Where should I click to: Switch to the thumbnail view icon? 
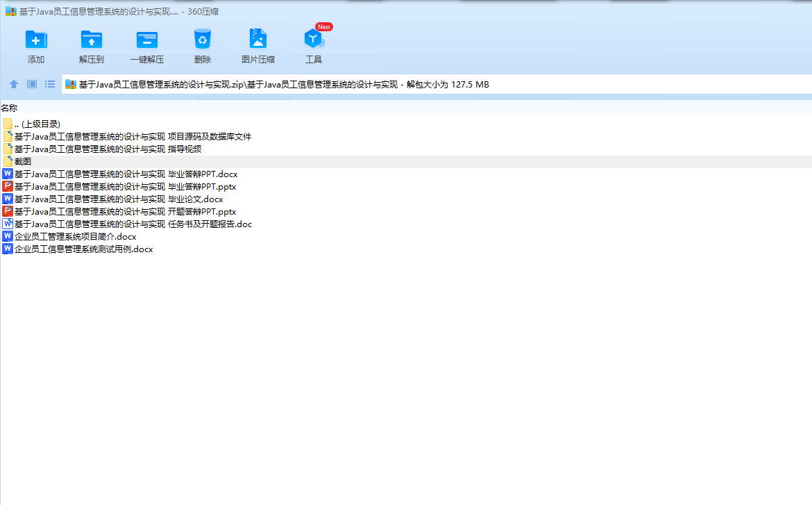pos(32,84)
